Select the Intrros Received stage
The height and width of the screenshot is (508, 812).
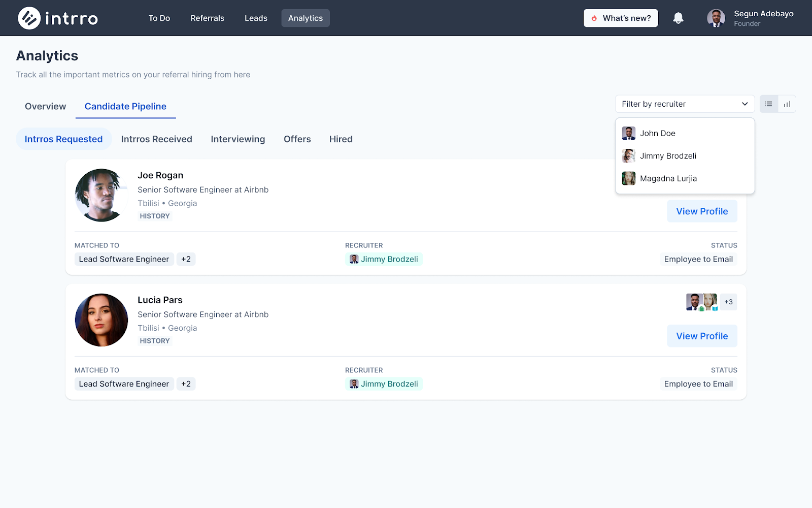coord(157,139)
